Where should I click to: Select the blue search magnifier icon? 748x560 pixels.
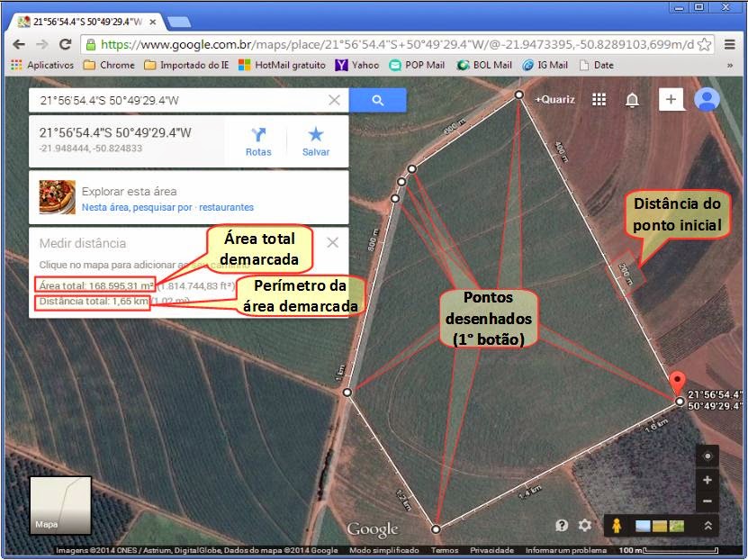pyautogui.click(x=378, y=100)
